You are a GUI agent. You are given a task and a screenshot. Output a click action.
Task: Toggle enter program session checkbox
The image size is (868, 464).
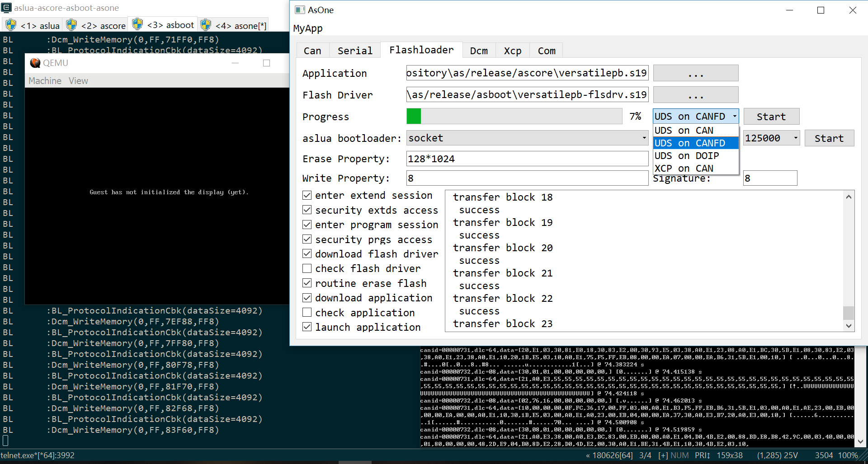(x=307, y=225)
